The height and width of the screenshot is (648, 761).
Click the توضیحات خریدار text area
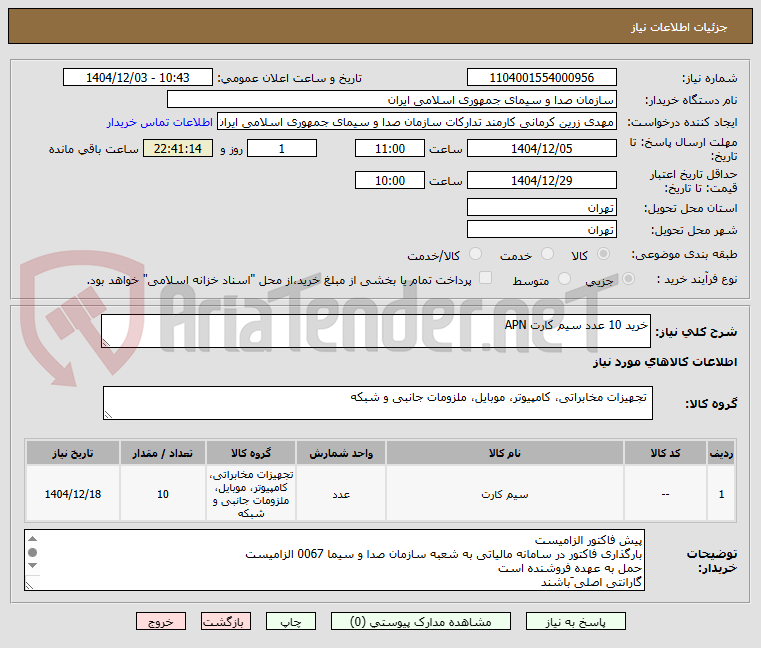pos(334,560)
